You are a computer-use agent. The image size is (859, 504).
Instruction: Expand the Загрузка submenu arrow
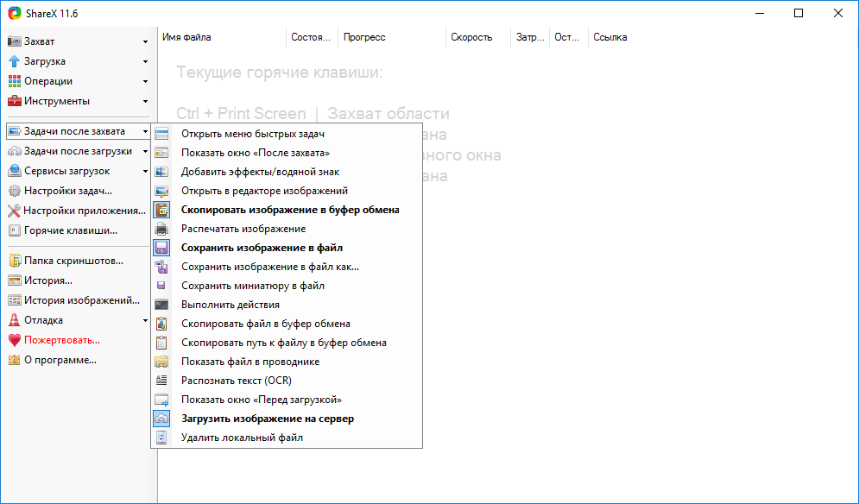[x=145, y=61]
